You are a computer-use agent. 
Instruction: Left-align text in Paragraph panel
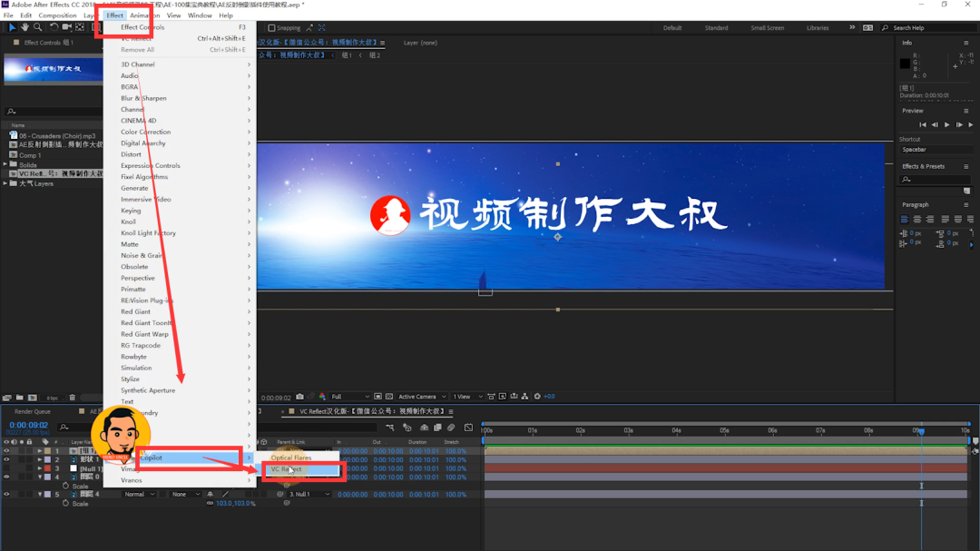pos(905,220)
